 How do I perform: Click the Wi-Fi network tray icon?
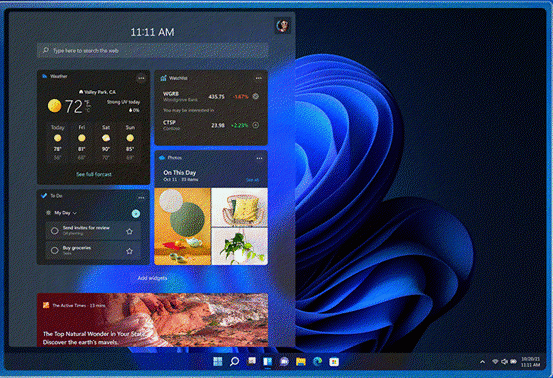point(495,362)
